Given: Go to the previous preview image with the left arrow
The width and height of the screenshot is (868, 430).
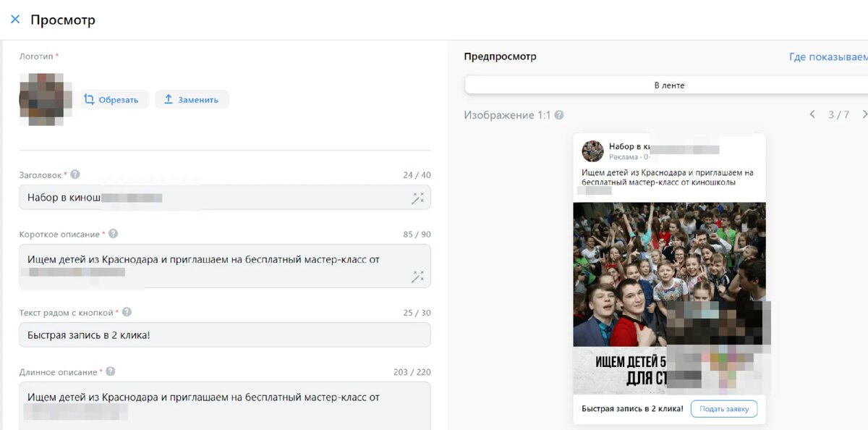Looking at the screenshot, I should click(x=812, y=114).
